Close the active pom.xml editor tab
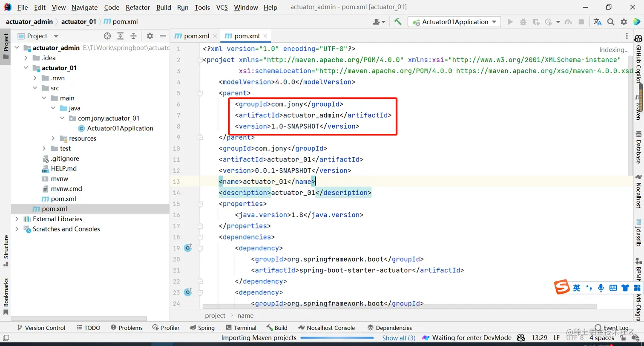This screenshot has width=644, height=346. pos(265,36)
